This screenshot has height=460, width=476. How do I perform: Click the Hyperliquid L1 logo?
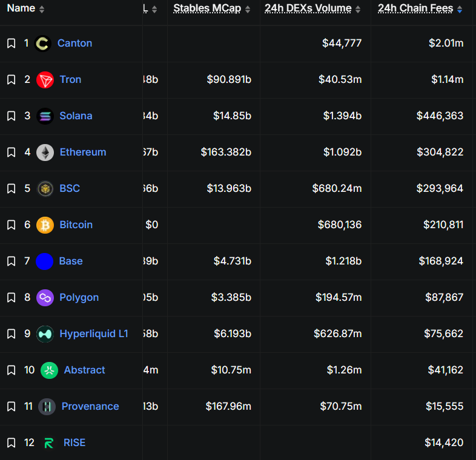tap(45, 334)
